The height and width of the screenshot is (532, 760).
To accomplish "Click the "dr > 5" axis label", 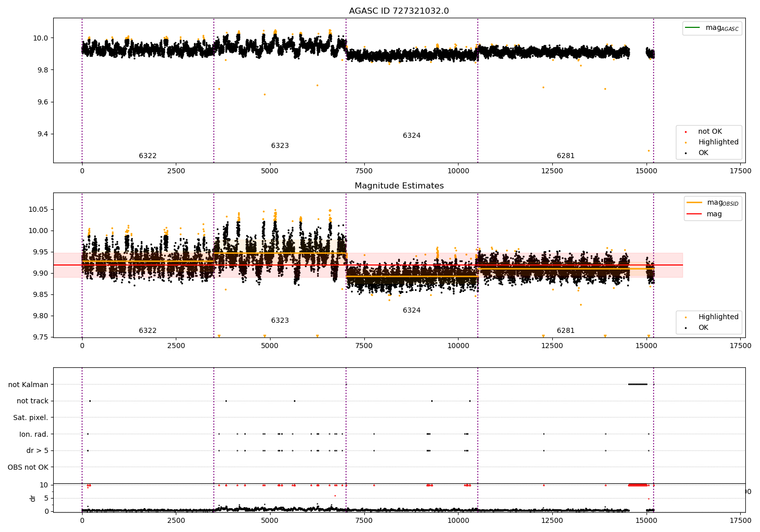I will click(x=37, y=451).
